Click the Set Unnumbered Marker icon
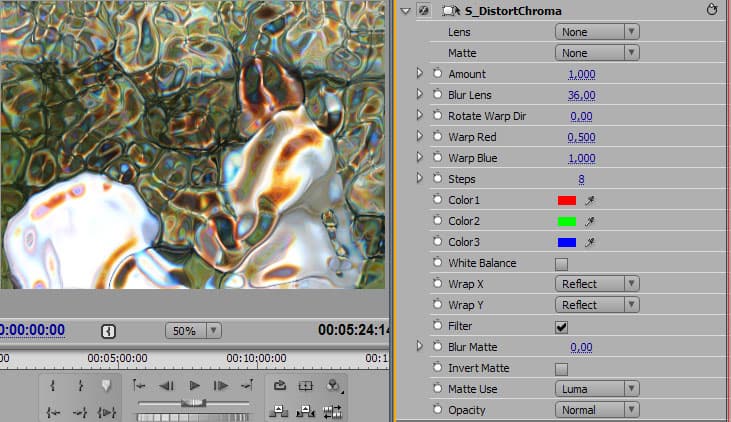This screenshot has width=731, height=422. [106, 386]
